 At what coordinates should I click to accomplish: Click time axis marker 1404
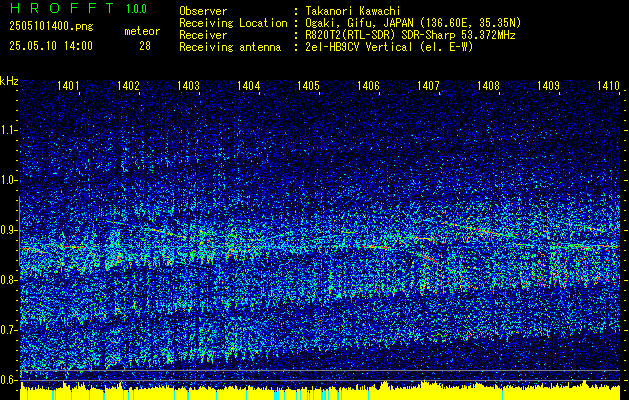[248, 85]
